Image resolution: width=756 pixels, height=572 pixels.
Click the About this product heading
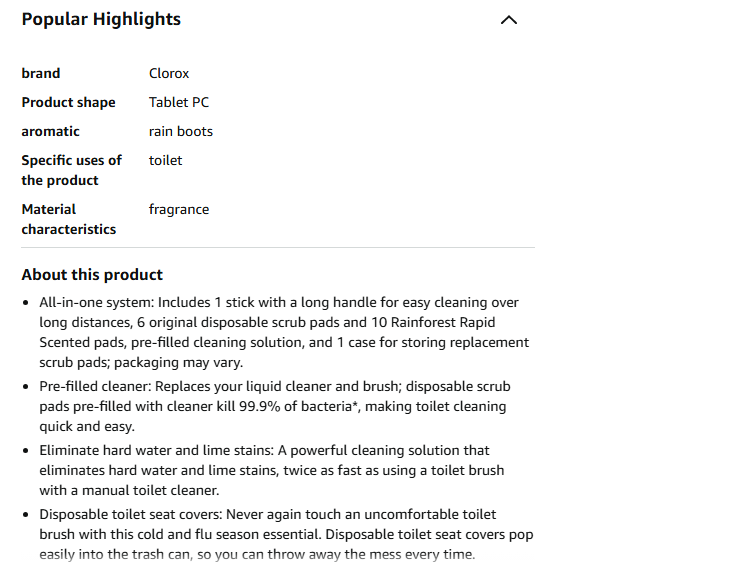point(92,275)
